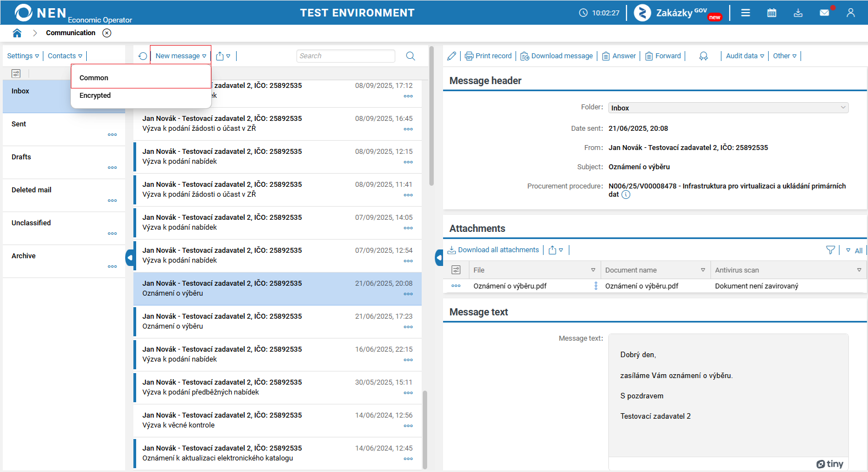The height and width of the screenshot is (472, 868).
Task: Choose Common message type
Action: [141, 77]
